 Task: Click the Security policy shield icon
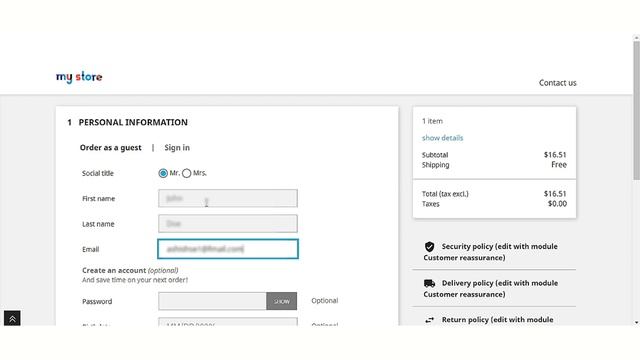click(x=429, y=247)
